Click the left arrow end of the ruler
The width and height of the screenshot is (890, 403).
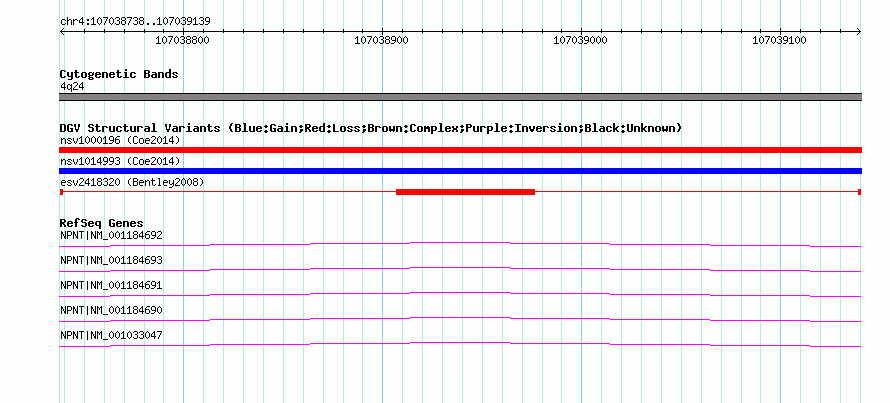pos(62,32)
